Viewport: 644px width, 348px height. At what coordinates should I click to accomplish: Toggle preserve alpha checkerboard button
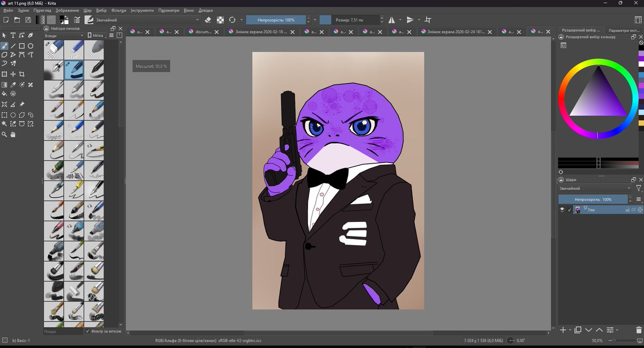click(220, 20)
